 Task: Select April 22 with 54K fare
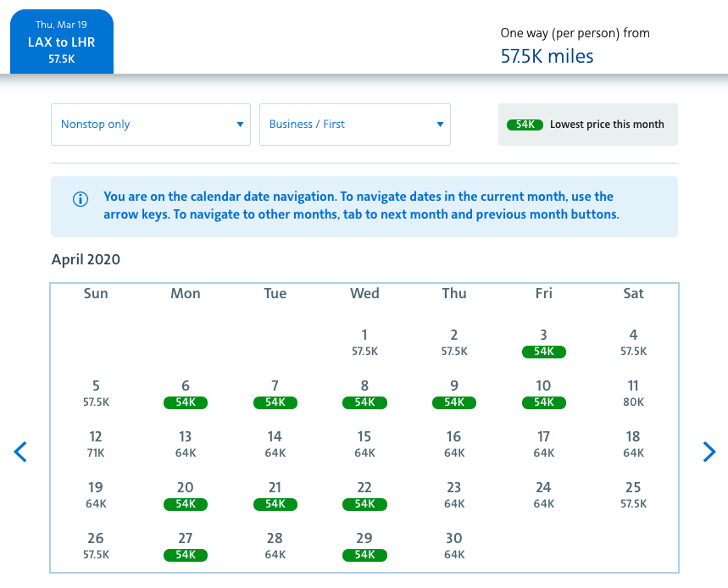coord(364,496)
